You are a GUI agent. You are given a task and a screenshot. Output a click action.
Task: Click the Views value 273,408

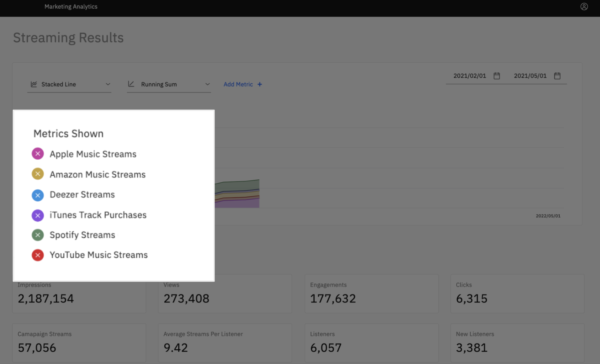click(186, 299)
